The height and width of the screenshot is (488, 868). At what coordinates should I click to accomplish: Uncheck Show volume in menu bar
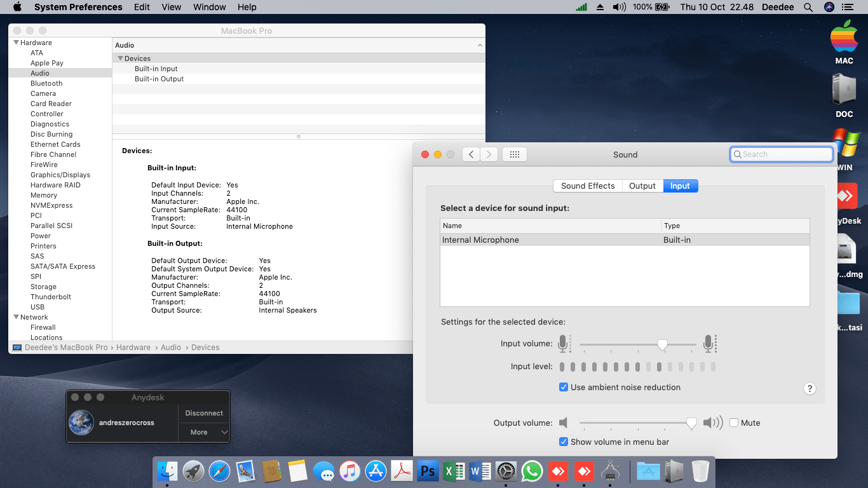[564, 442]
